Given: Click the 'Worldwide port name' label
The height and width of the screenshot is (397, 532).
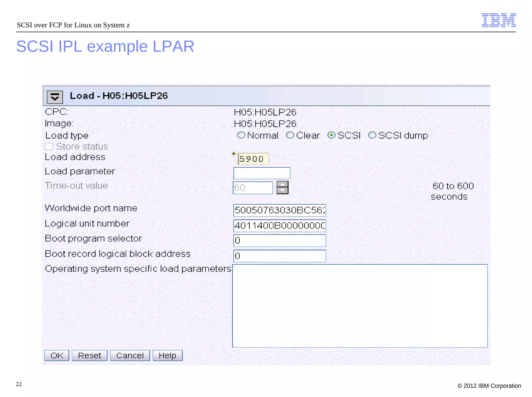Looking at the screenshot, I should 91,208.
